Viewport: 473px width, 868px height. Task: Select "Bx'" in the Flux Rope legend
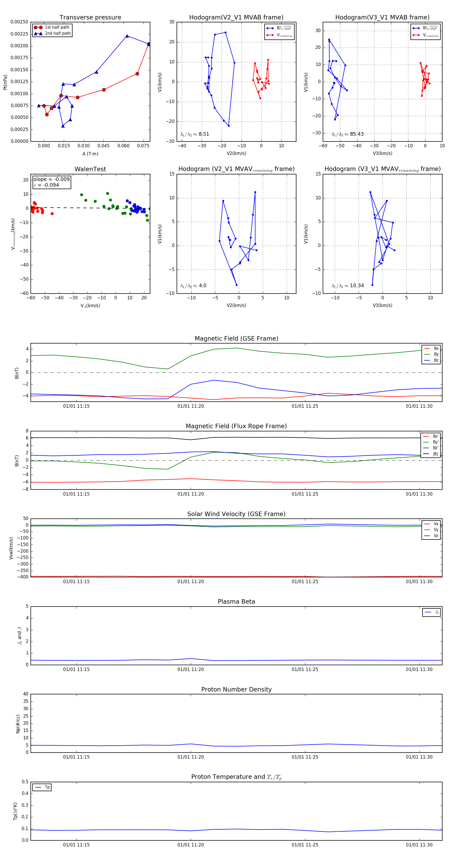pyautogui.click(x=431, y=436)
